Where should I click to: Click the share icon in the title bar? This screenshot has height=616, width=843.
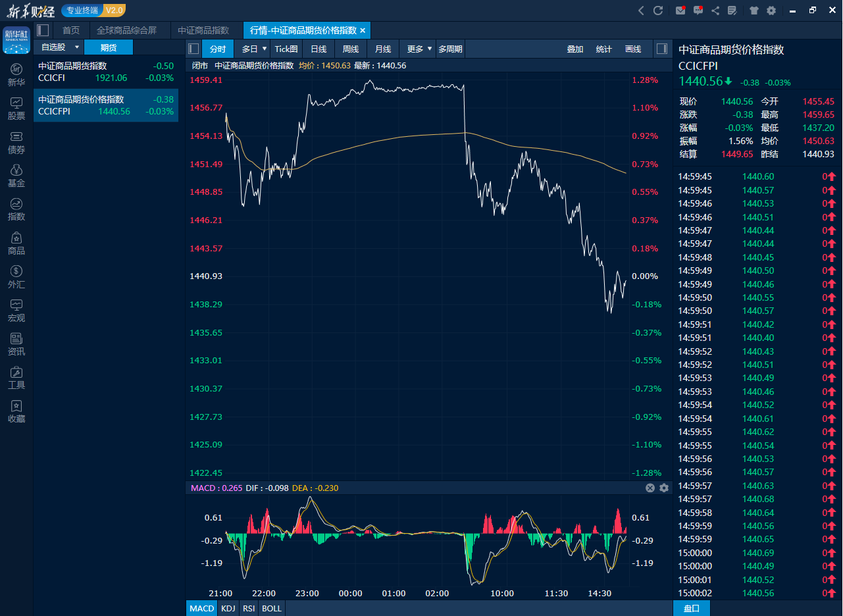pyautogui.click(x=715, y=11)
